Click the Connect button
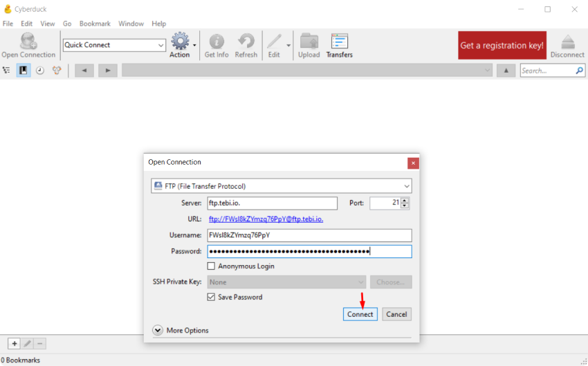Viewport: 588px width, 366px height. (x=360, y=314)
